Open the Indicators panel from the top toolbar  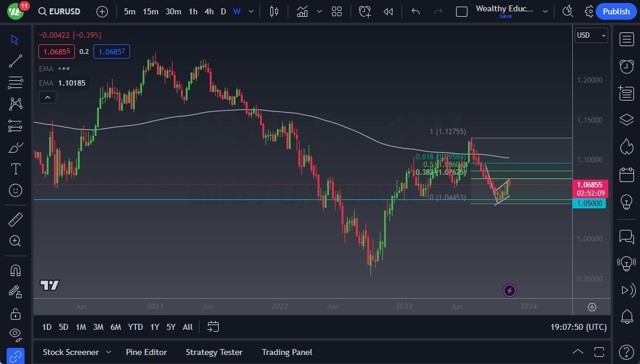[302, 11]
